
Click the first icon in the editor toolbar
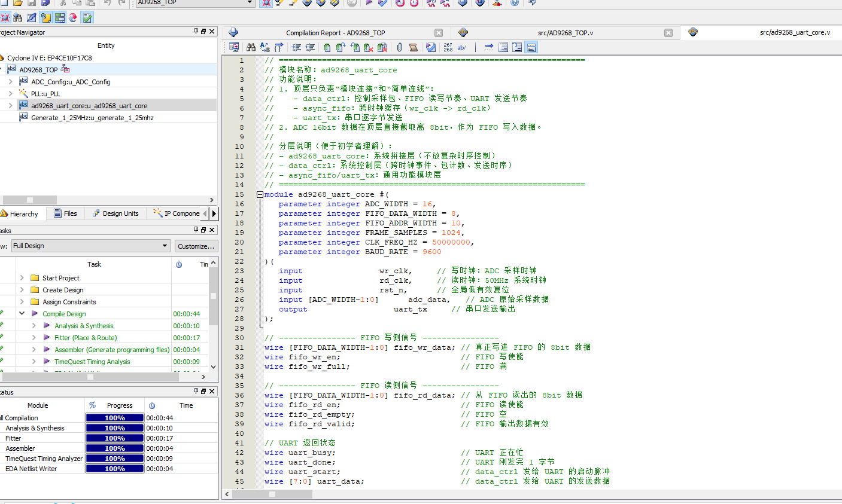(234, 47)
